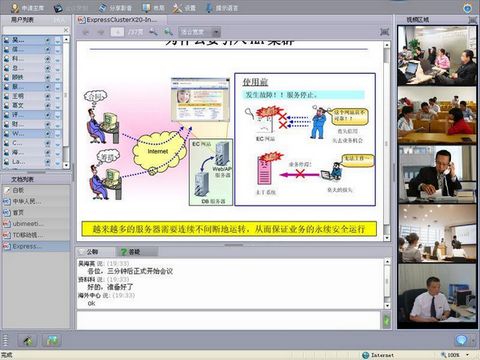This screenshot has width=480, height=360.
Task: Toggle camera icon for user 科...
Action: coord(48,59)
